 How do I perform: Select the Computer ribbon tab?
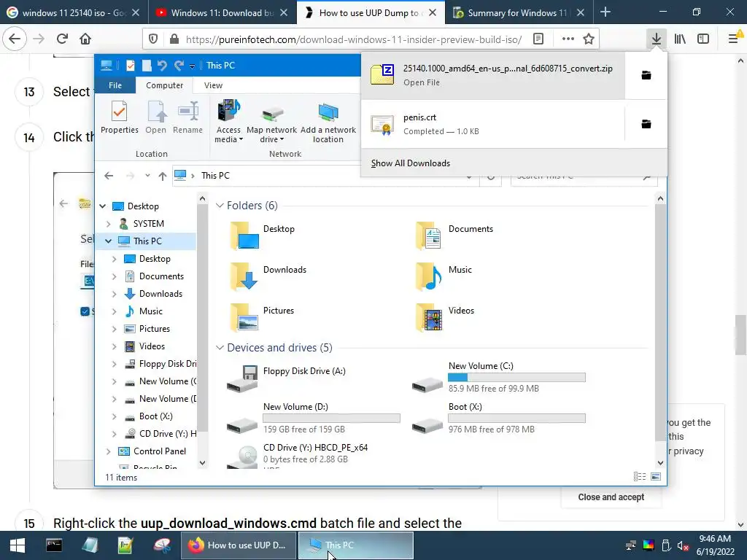point(164,85)
